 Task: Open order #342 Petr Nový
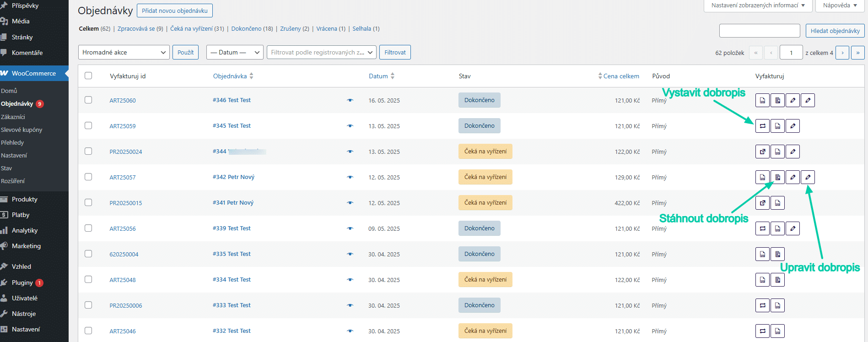pyautogui.click(x=233, y=177)
